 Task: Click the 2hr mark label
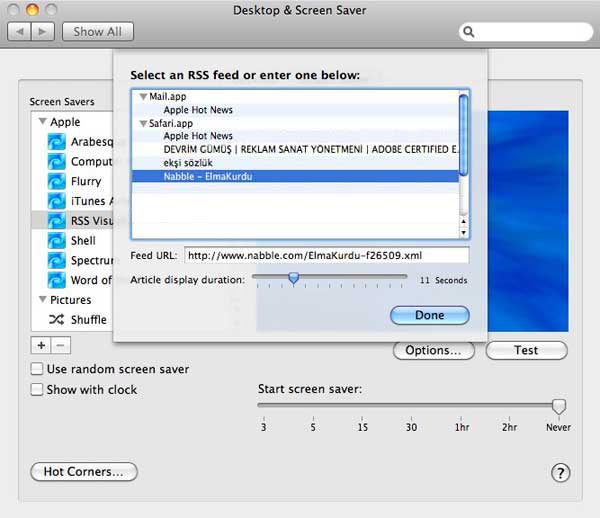pyautogui.click(x=509, y=427)
